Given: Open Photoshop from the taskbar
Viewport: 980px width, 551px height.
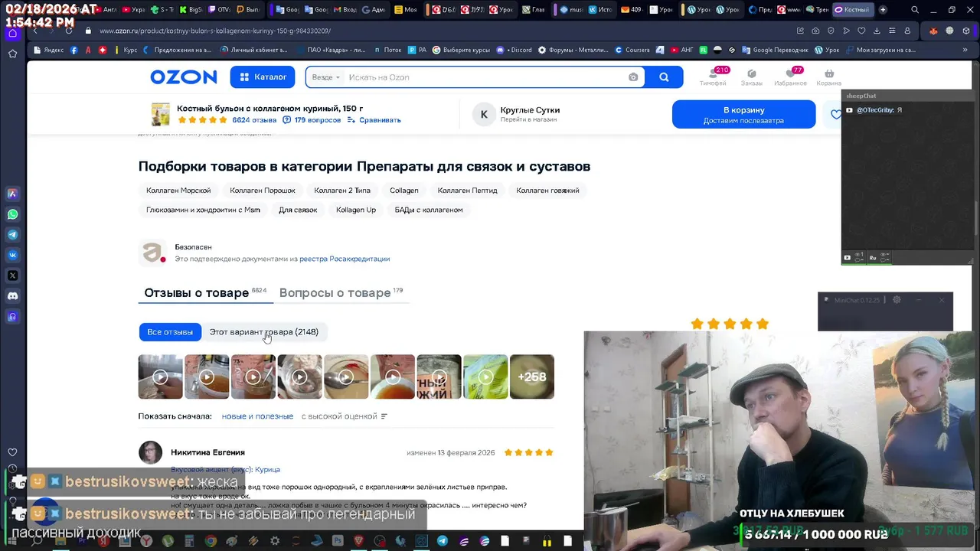Looking at the screenshot, I should pyautogui.click(x=338, y=541).
